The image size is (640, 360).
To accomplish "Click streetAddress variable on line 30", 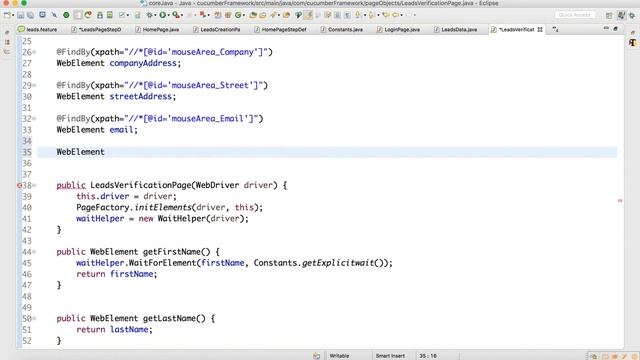I will click(140, 96).
